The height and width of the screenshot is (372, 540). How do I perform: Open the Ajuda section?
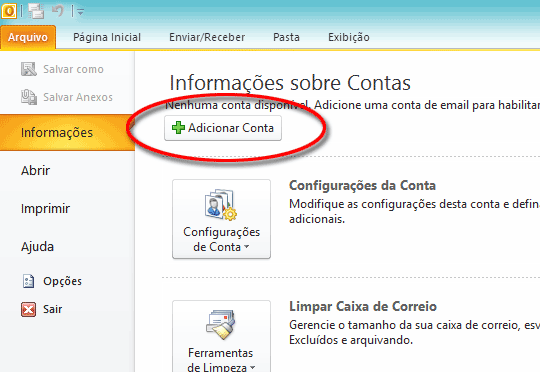37,247
